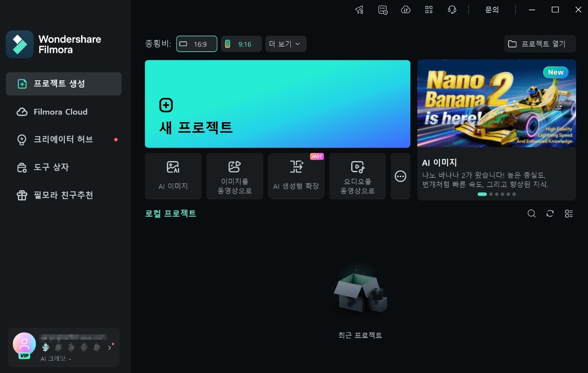Expand account details chevron

(110, 348)
